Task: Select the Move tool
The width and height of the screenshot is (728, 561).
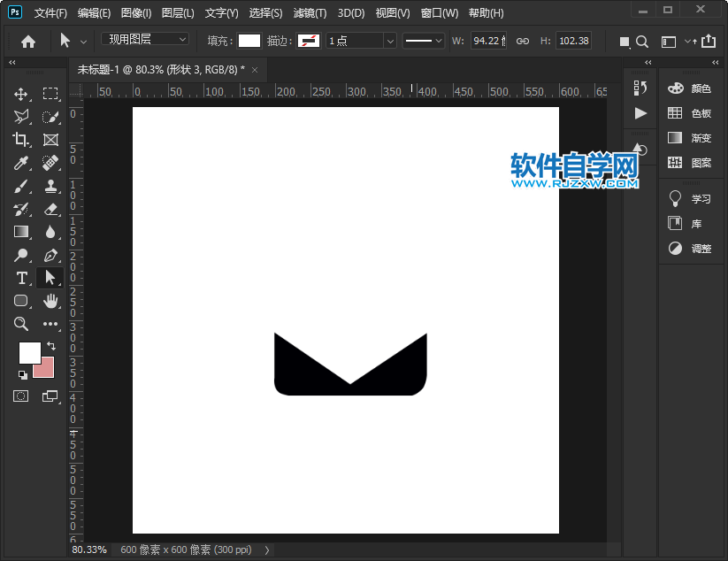Action: [22, 94]
